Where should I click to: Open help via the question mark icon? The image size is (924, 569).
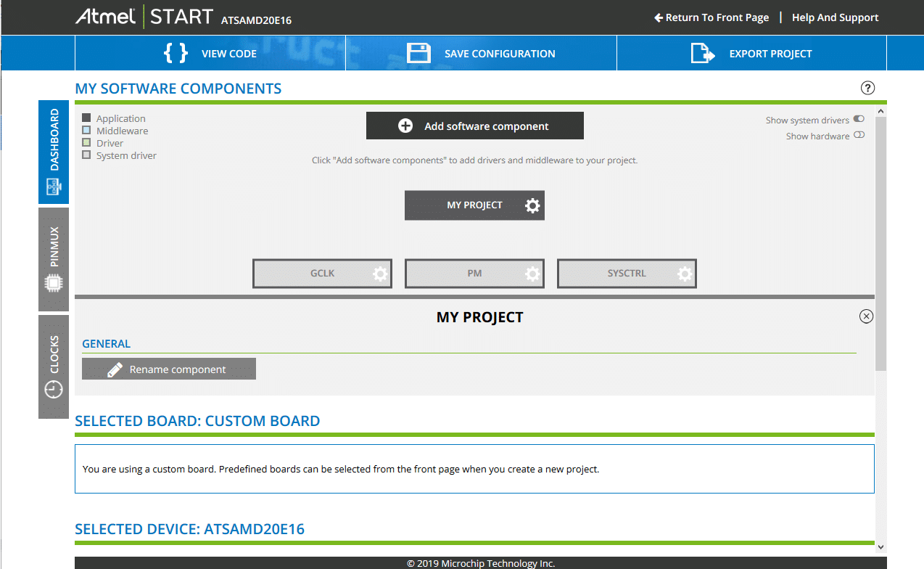point(867,88)
